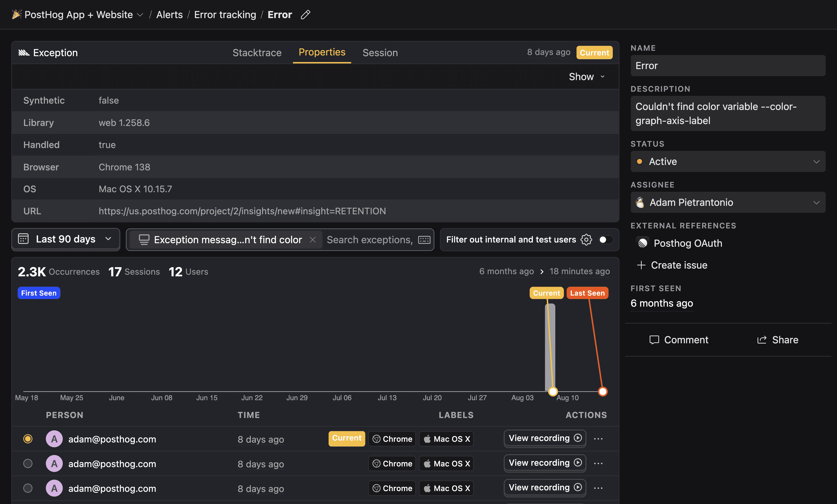The image size is (837, 504).
Task: Click the second row's person avatar A
Action: pyautogui.click(x=54, y=464)
